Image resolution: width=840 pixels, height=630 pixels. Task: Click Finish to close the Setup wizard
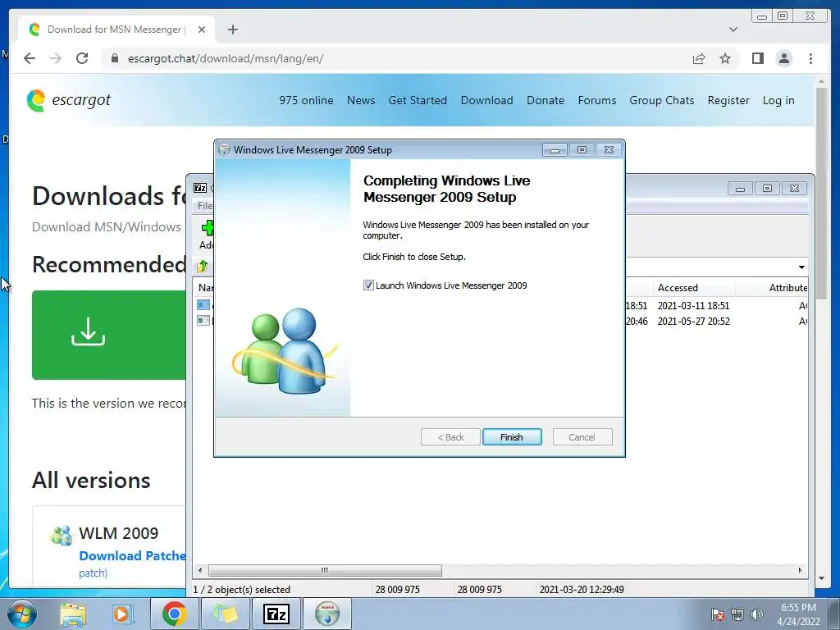tap(512, 437)
